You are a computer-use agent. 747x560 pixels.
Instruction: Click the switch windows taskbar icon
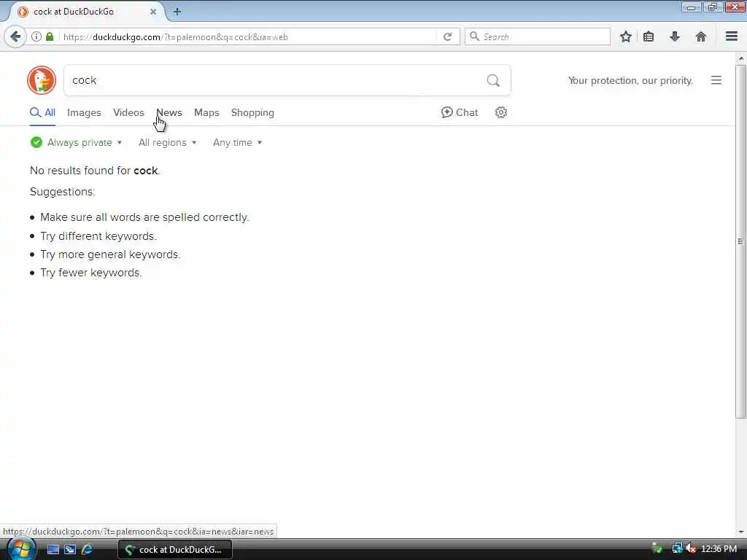[x=70, y=550]
